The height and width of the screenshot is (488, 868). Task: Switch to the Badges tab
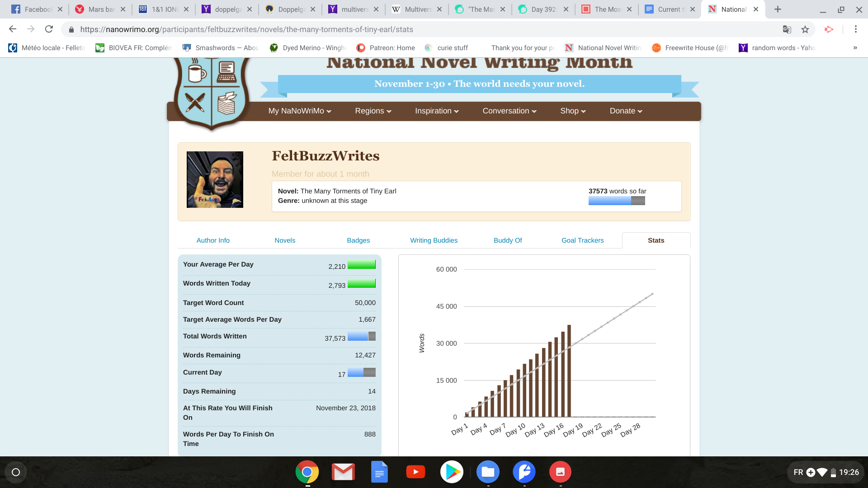coord(358,240)
